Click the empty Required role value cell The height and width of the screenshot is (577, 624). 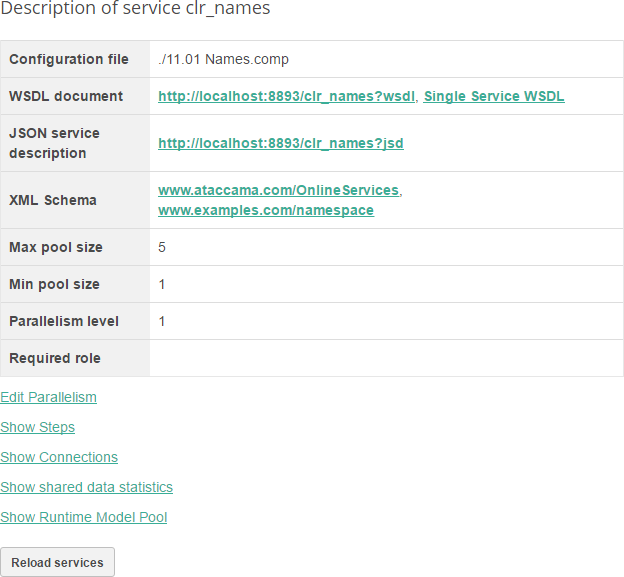pos(386,358)
